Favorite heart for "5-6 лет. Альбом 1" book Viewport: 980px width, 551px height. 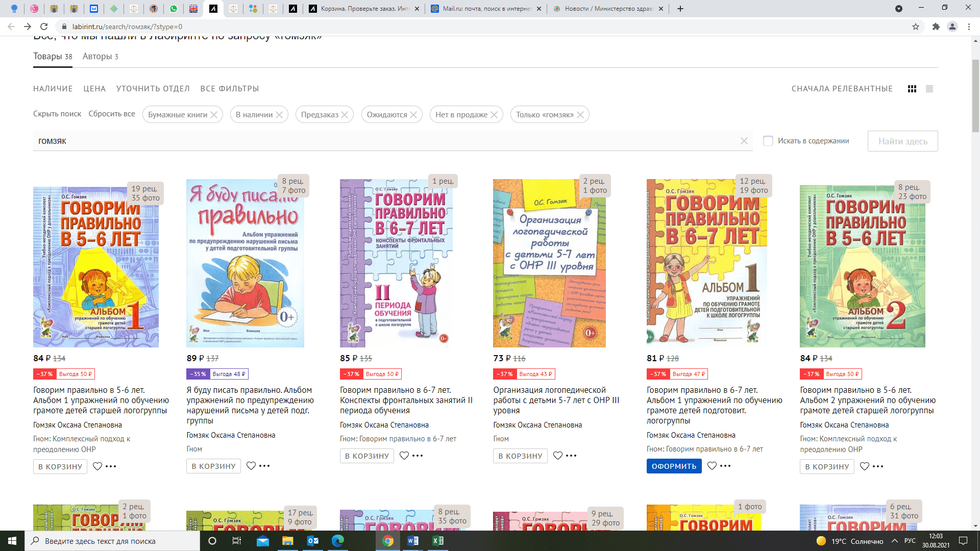click(x=97, y=466)
